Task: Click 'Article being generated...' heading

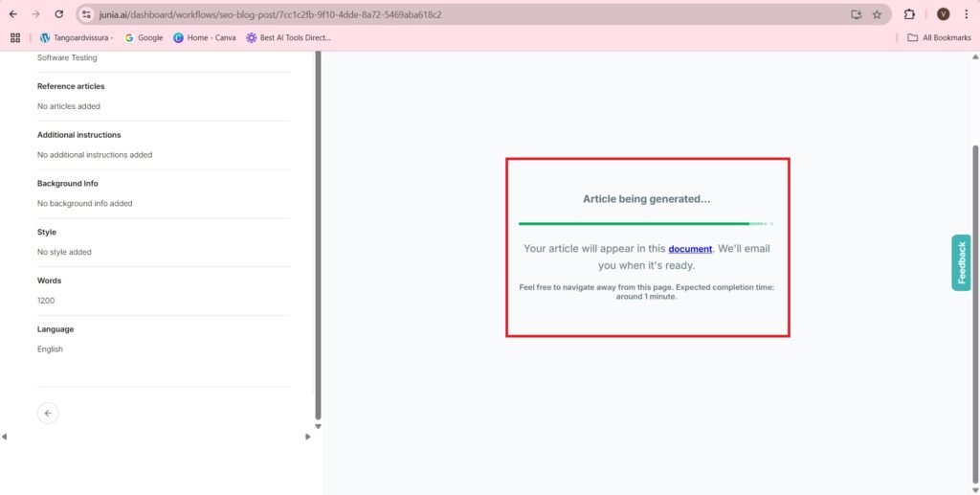Action: point(646,199)
